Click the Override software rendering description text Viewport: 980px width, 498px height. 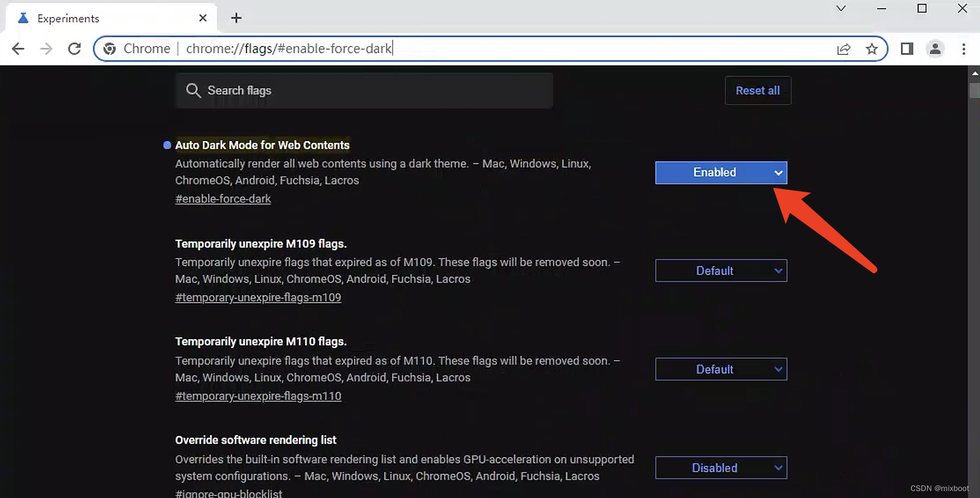pos(405,468)
